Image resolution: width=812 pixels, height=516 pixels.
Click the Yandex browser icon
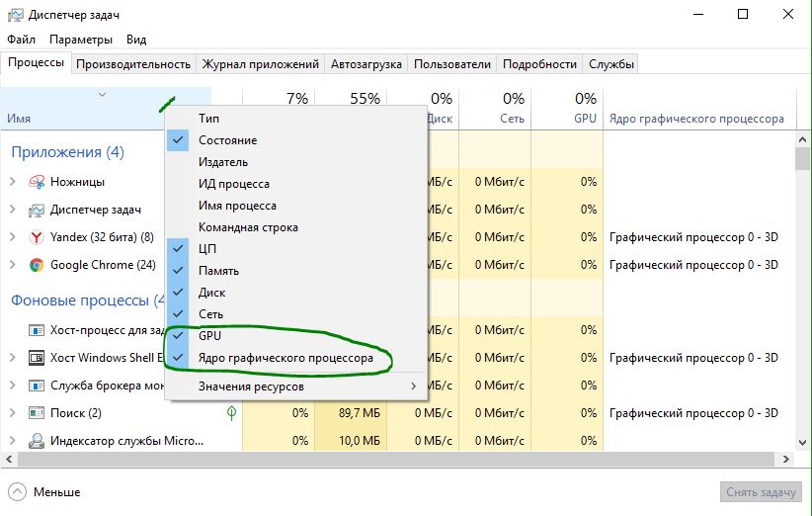37,237
